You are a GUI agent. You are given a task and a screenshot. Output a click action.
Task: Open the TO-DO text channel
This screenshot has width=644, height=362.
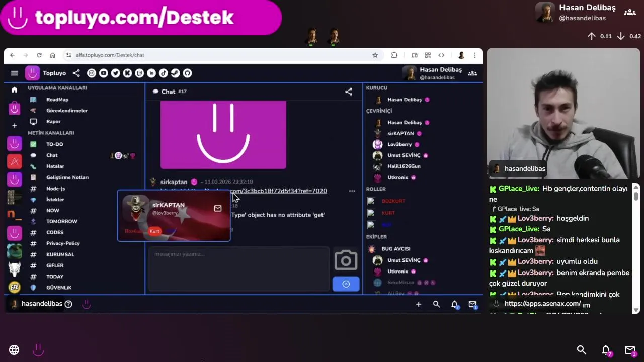[55, 144]
